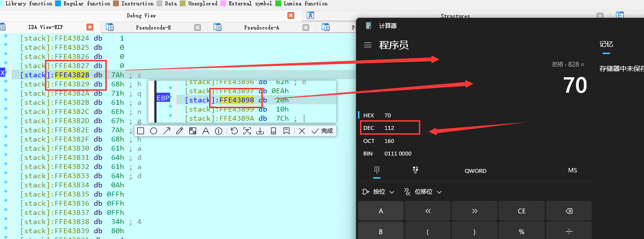The width and height of the screenshot is (644, 239).
Task: Click the left shift << key
Action: click(428, 211)
